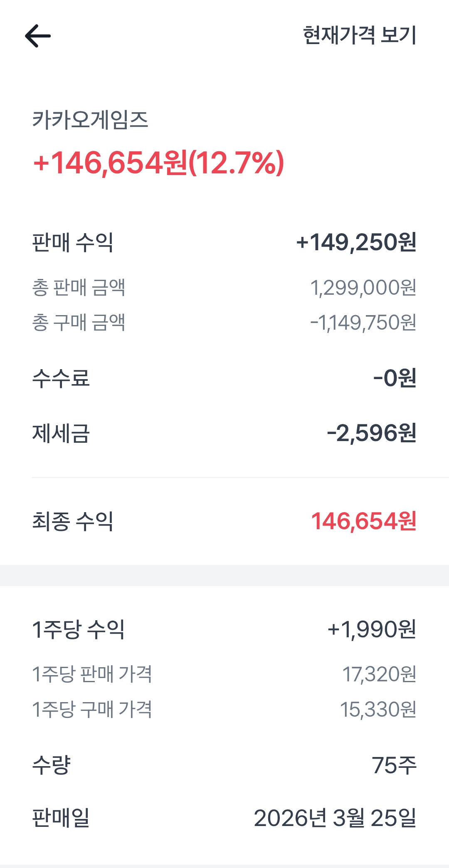Click the +149,250원 sale profit value
Image resolution: width=449 pixels, height=868 pixels.
[x=356, y=242]
